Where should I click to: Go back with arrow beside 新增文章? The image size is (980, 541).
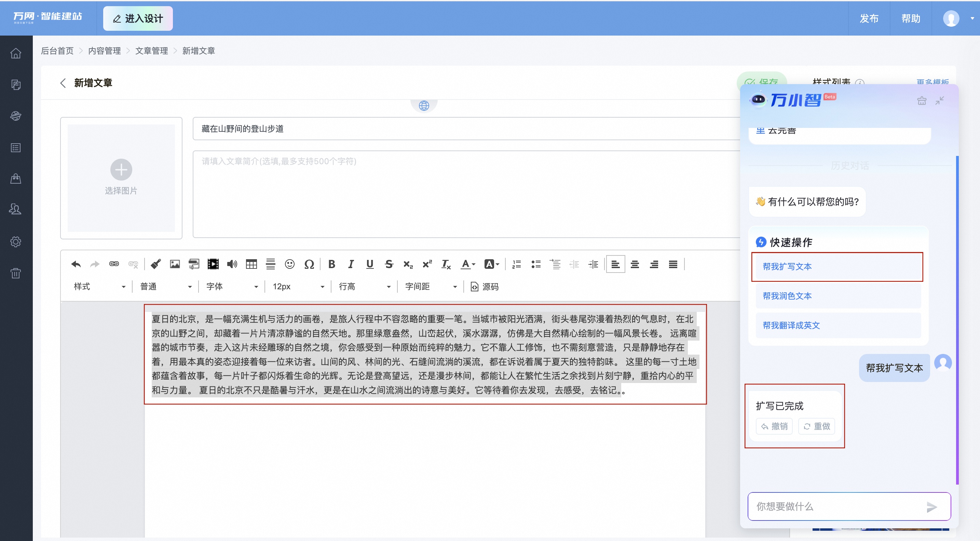63,83
